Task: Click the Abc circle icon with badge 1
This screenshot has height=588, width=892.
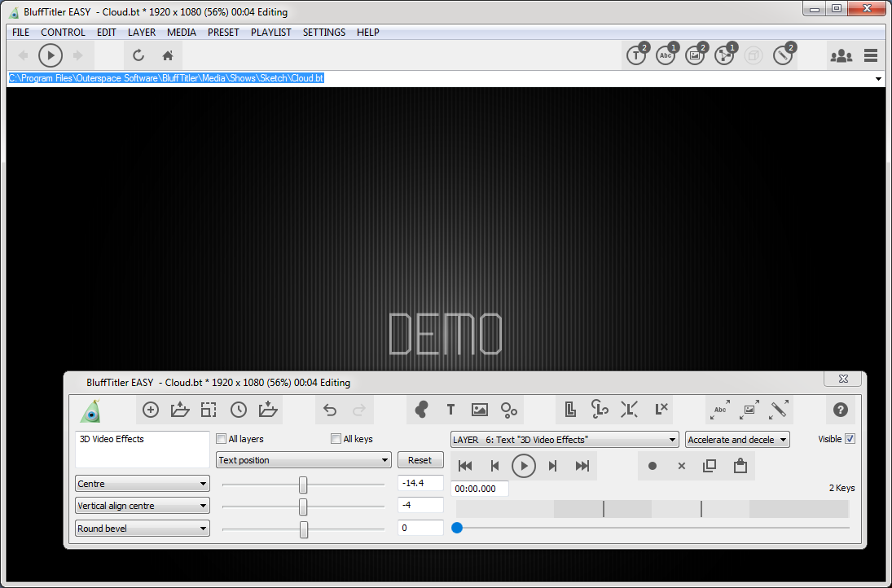Action: click(x=666, y=55)
